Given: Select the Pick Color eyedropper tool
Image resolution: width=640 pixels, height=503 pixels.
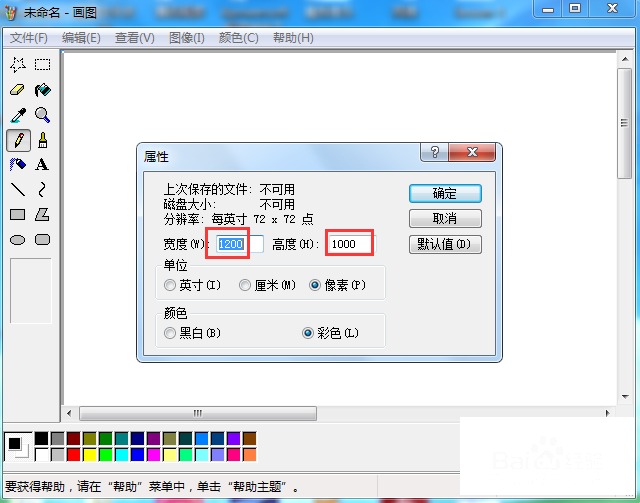Looking at the screenshot, I should pos(18,115).
